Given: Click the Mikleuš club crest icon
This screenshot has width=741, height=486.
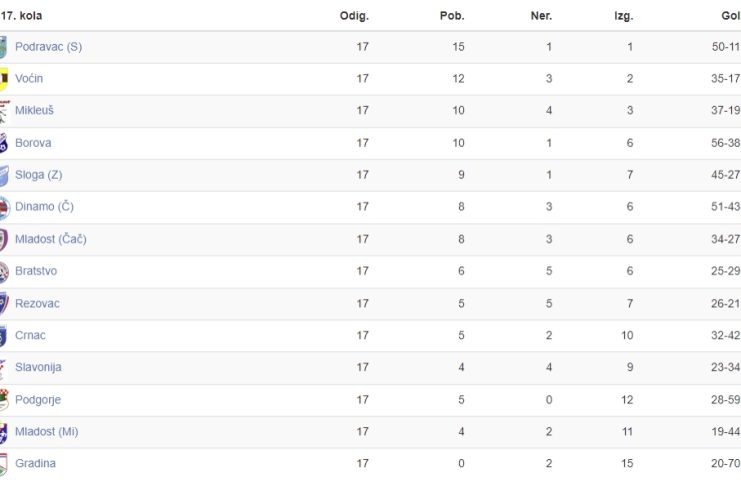Looking at the screenshot, I should coord(5,111).
